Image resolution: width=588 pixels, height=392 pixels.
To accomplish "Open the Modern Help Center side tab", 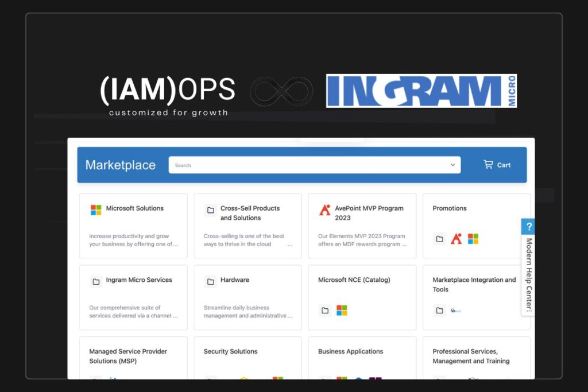I will [529, 274].
